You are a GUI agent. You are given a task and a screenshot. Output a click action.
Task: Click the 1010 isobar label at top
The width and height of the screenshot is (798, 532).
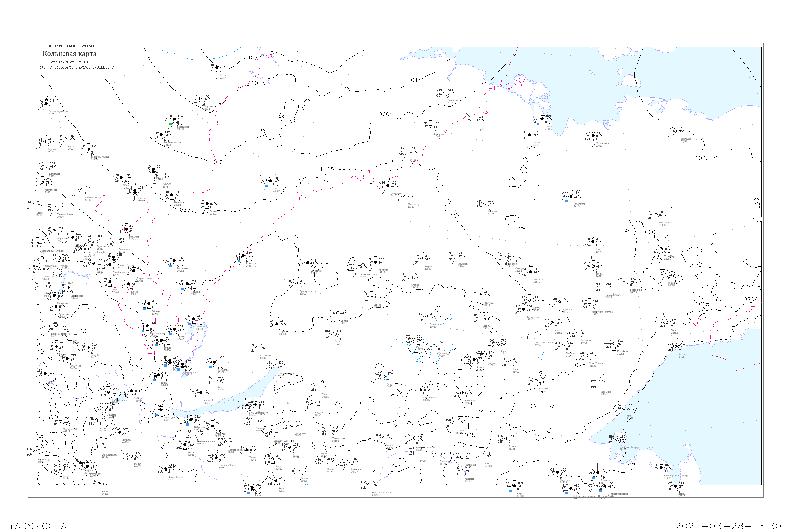[x=252, y=58]
